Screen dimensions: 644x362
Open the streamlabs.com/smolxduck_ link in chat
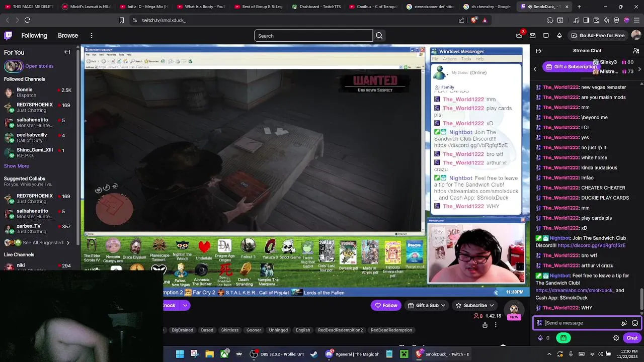pos(574,291)
